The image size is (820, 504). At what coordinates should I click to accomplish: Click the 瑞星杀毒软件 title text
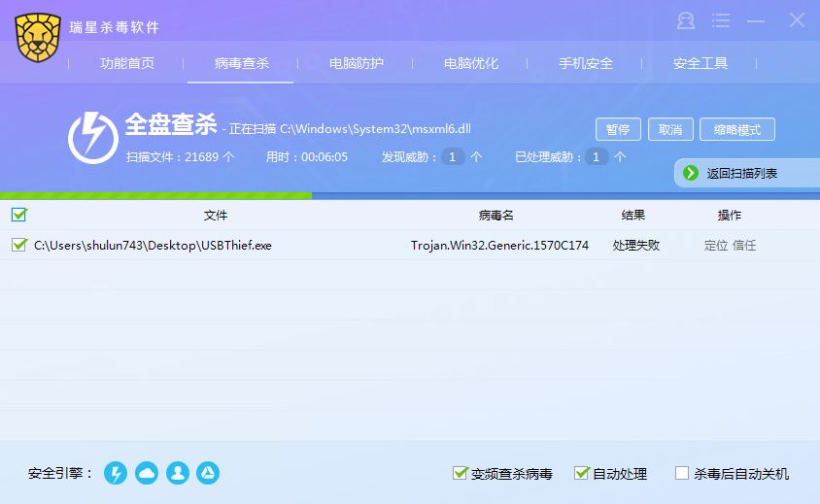tap(114, 27)
